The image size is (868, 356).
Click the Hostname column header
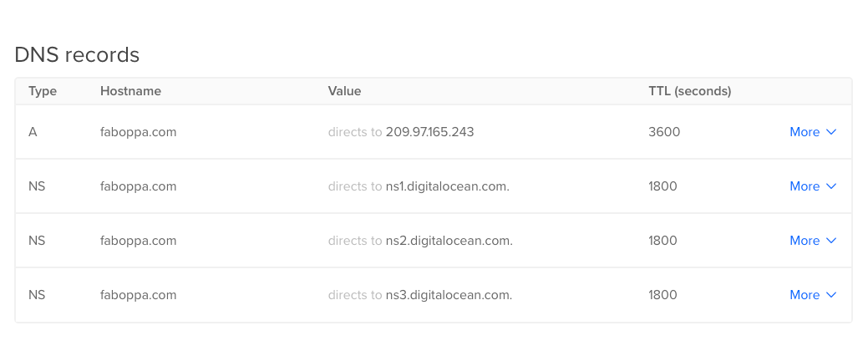point(130,91)
